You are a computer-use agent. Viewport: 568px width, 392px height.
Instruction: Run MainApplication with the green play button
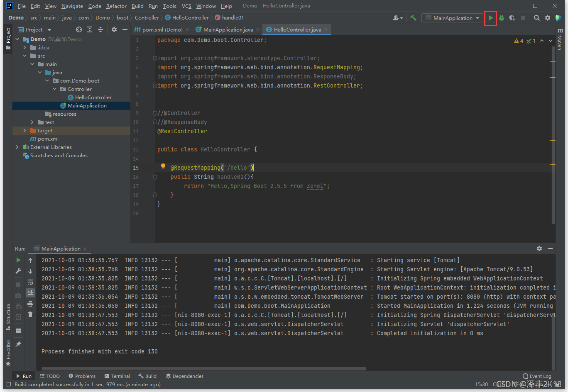(x=491, y=18)
